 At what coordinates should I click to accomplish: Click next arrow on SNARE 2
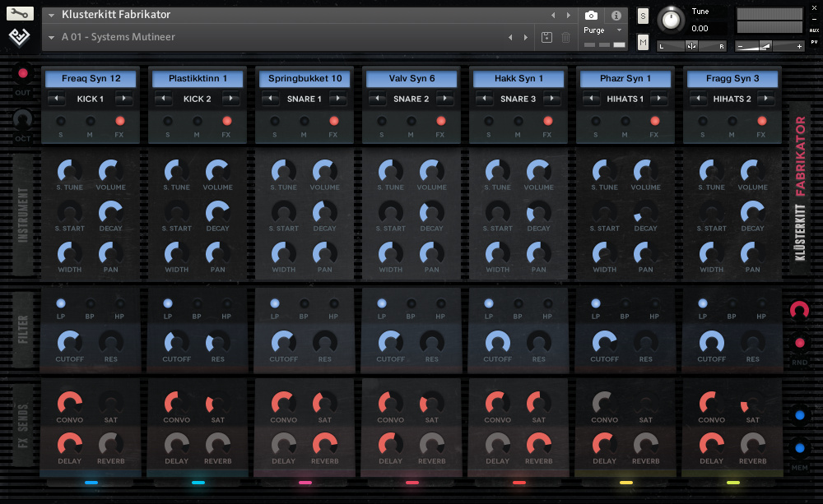[x=444, y=98]
